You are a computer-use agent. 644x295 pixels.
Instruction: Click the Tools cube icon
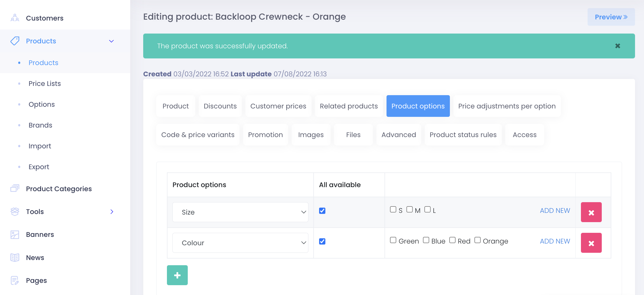coord(15,211)
